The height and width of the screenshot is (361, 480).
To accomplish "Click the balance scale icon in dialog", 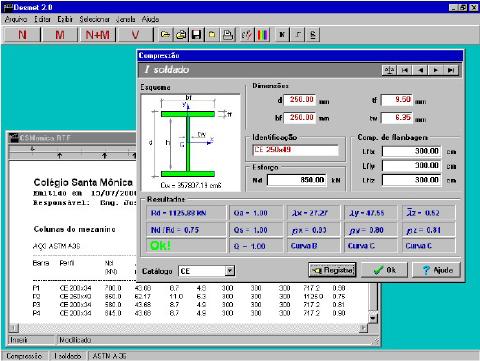I will [x=389, y=70].
